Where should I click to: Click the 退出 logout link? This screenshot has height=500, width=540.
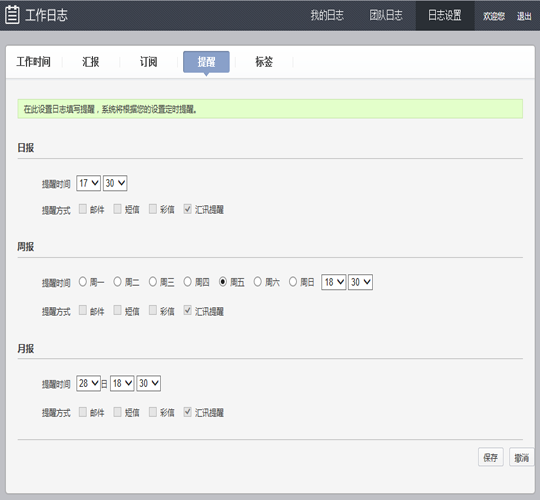524,16
